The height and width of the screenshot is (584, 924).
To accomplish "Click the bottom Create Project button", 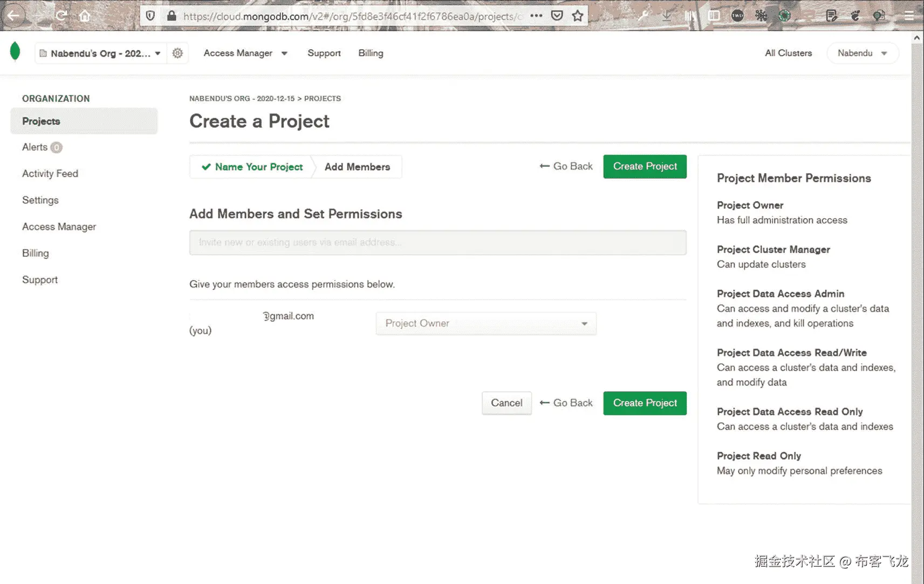I will point(645,403).
